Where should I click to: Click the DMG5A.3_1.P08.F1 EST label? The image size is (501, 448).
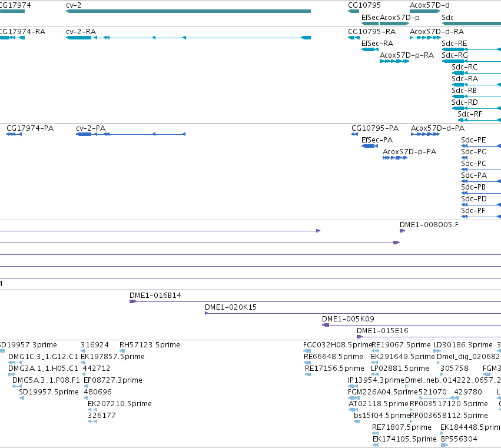[46, 380]
